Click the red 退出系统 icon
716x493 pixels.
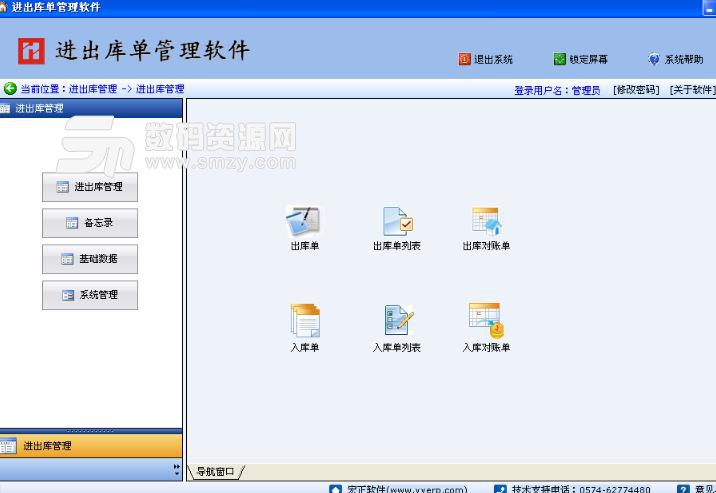464,59
